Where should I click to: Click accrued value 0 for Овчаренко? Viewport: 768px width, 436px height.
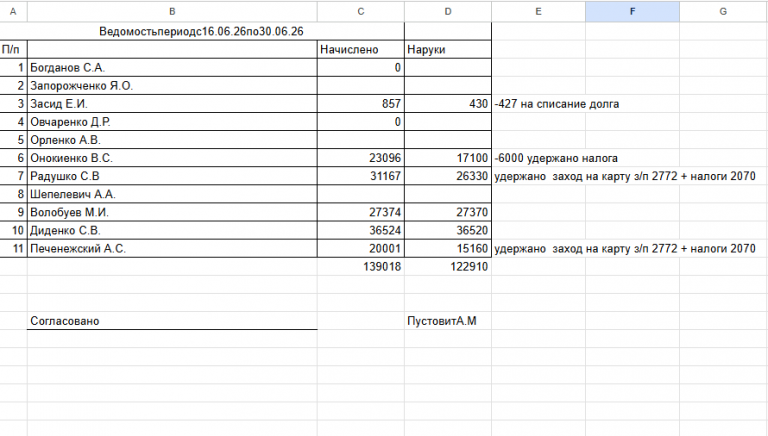click(360, 122)
